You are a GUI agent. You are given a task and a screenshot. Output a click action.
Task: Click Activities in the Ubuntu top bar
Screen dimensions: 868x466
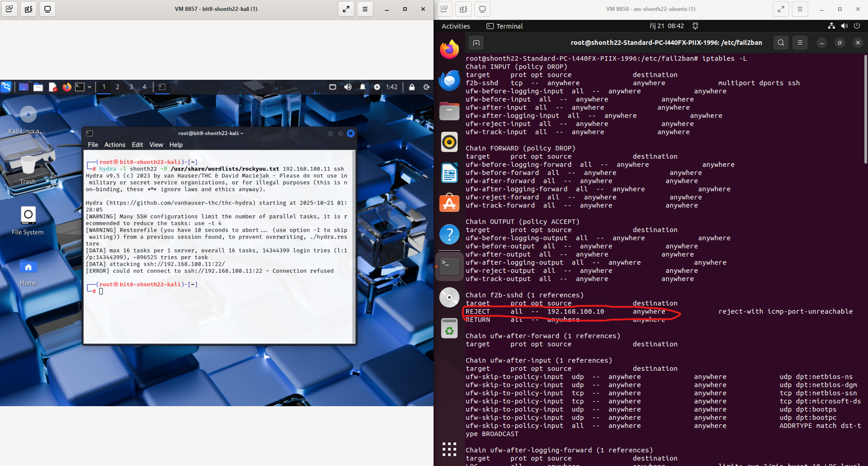click(x=456, y=26)
